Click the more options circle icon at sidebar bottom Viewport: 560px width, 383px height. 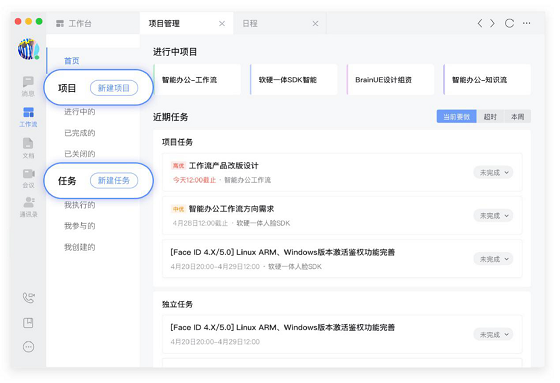tap(29, 347)
